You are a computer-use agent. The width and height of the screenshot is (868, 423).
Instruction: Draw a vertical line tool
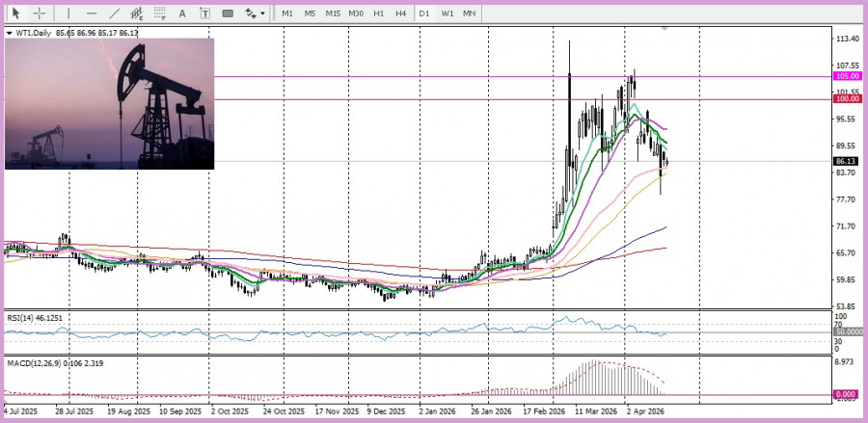[68, 13]
